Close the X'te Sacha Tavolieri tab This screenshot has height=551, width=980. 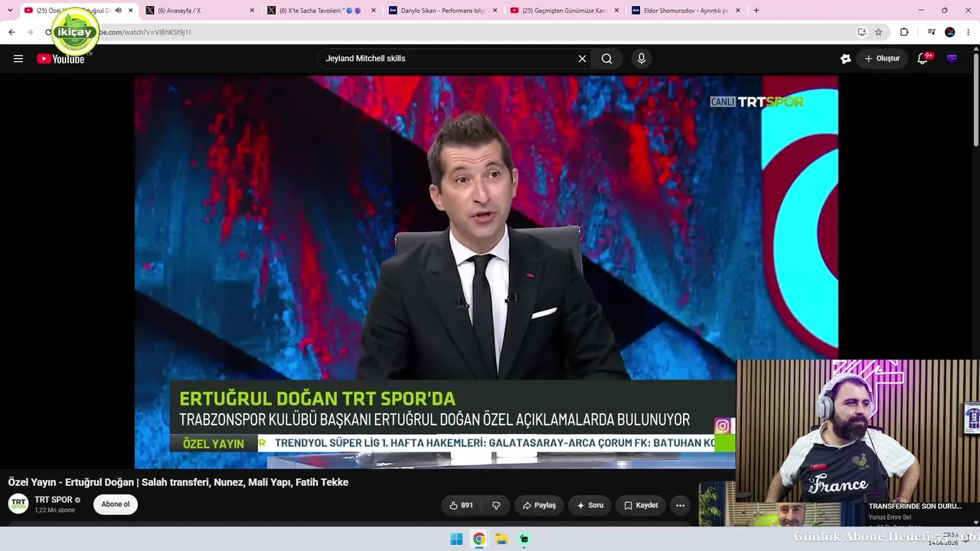point(374,11)
